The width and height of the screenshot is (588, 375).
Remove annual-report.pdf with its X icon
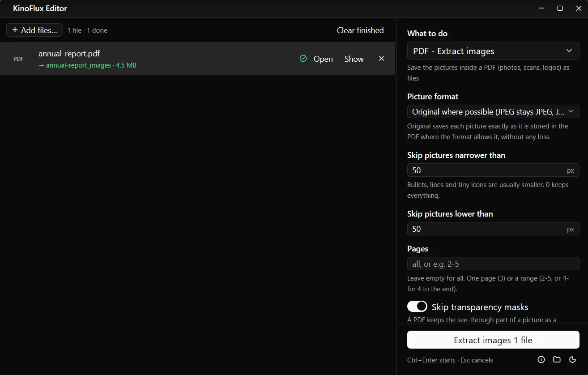coord(381,59)
